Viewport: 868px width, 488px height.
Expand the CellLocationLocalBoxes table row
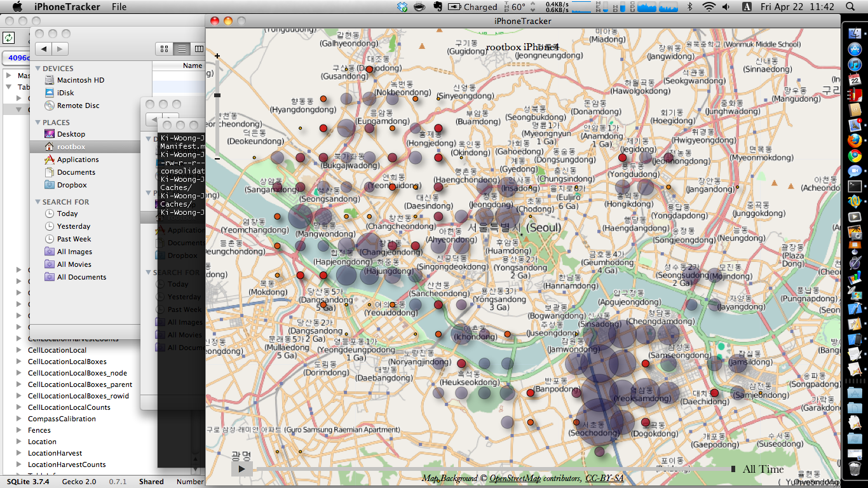coord(19,362)
